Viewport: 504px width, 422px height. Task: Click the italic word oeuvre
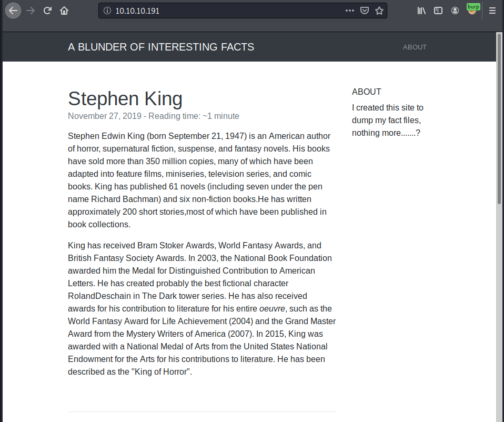[272, 308]
